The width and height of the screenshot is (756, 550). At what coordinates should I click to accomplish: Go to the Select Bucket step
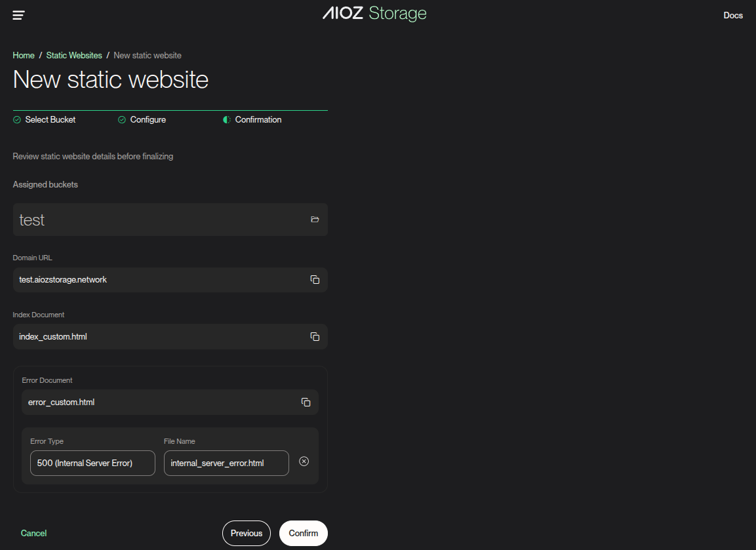pyautogui.click(x=50, y=120)
